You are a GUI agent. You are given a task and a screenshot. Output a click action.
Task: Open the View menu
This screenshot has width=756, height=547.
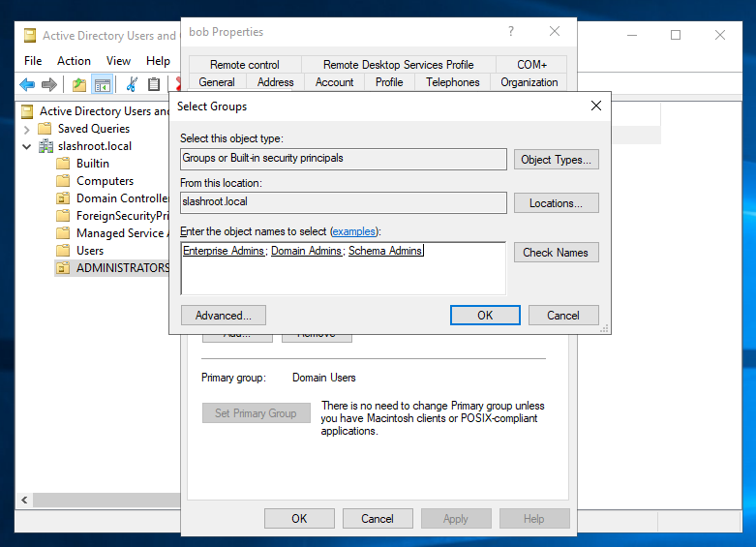pos(118,60)
